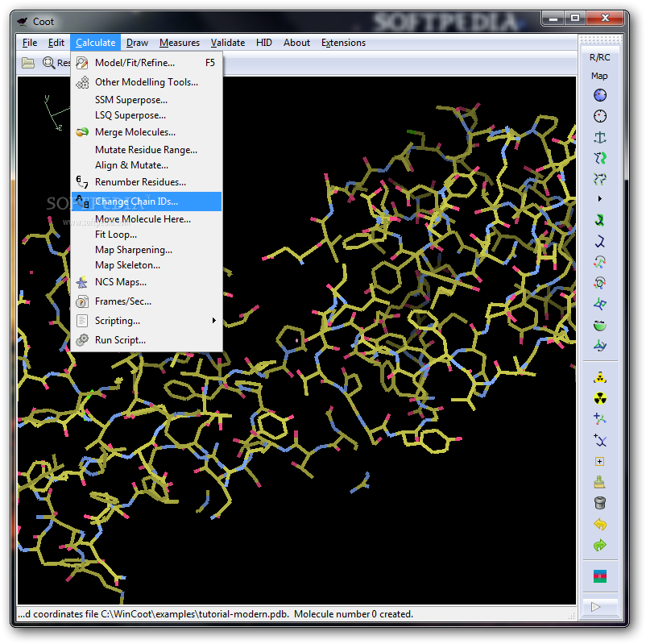Click the Map selection button
Image resolution: width=646 pixels, height=644 pixels.
click(x=600, y=76)
